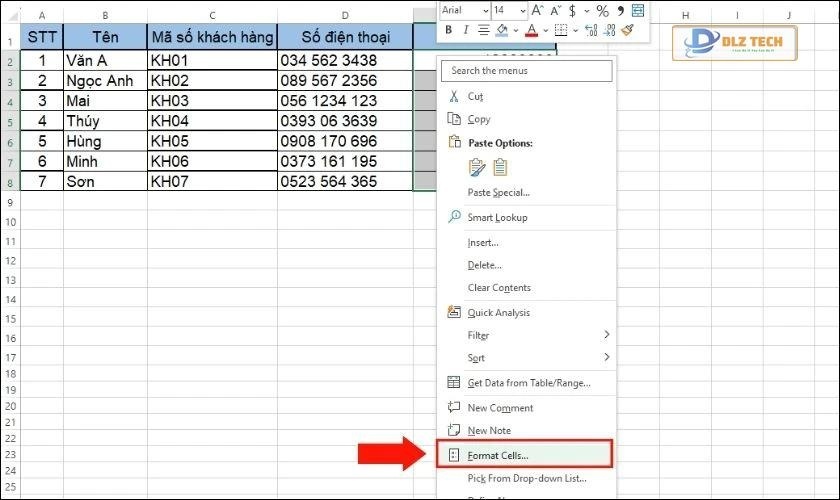Add a New Comment
This screenshot has width=840, height=500.
(500, 408)
